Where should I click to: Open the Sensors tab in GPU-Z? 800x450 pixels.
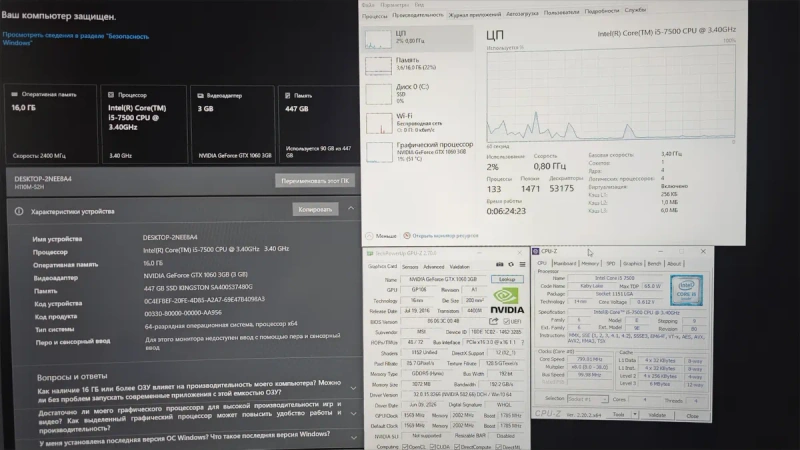click(410, 267)
